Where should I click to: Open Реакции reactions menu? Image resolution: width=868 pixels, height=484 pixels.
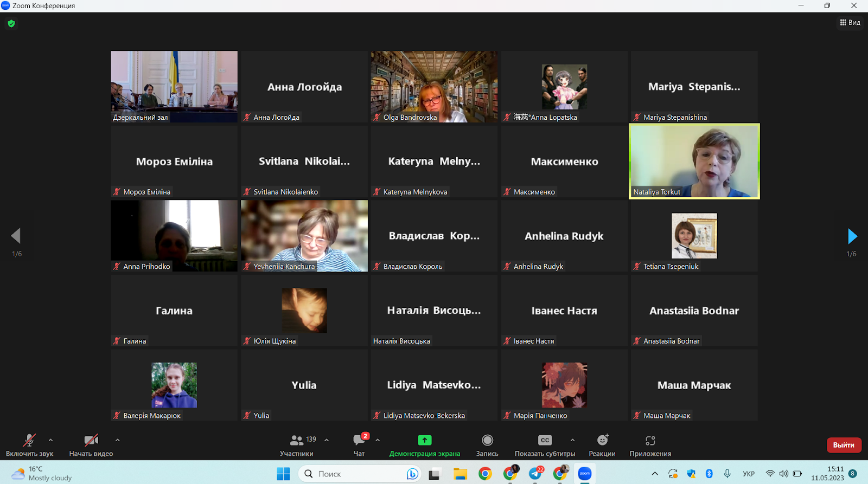tap(602, 444)
